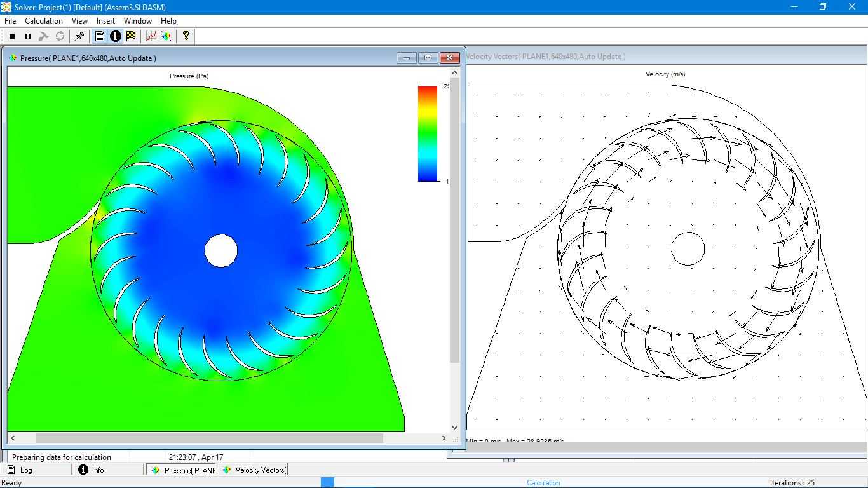
Task: Click the greyed-out hammer solve icon
Action: (x=44, y=36)
